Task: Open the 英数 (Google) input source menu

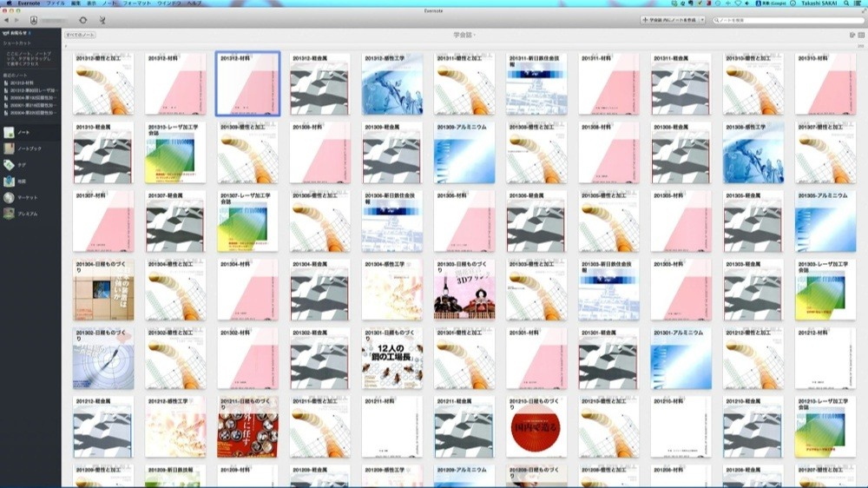Action: (771, 3)
